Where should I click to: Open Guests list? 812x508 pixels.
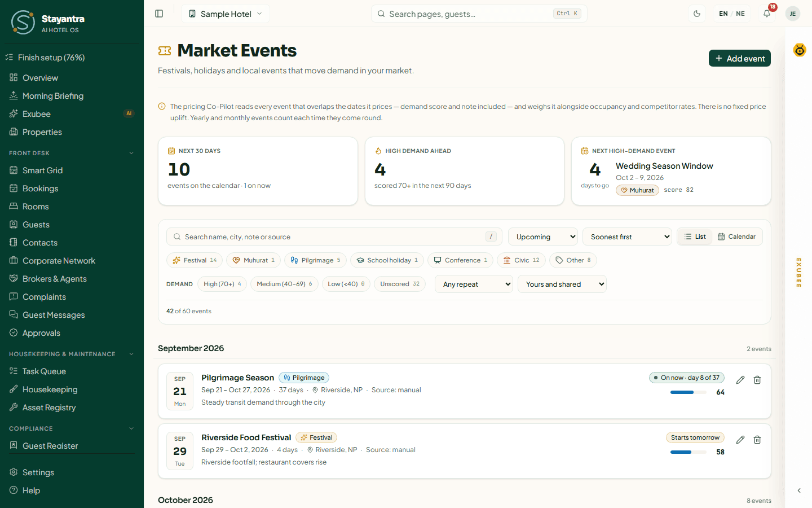pyautogui.click(x=72, y=225)
